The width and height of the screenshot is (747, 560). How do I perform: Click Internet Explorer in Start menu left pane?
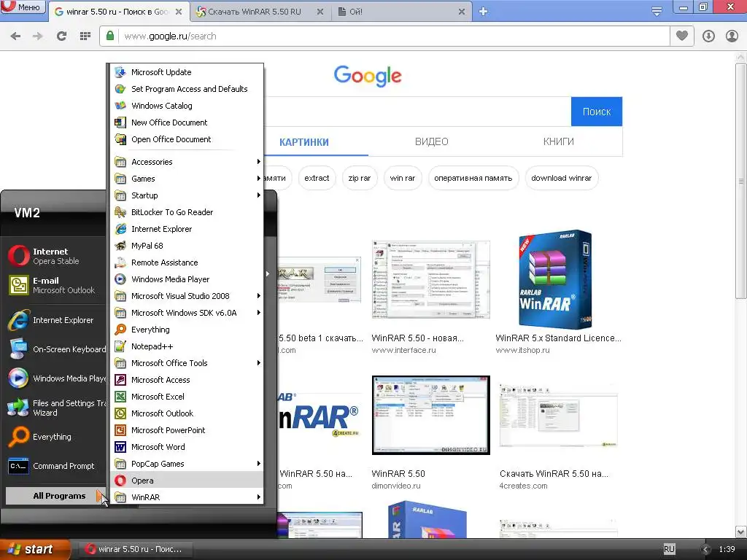(x=55, y=320)
